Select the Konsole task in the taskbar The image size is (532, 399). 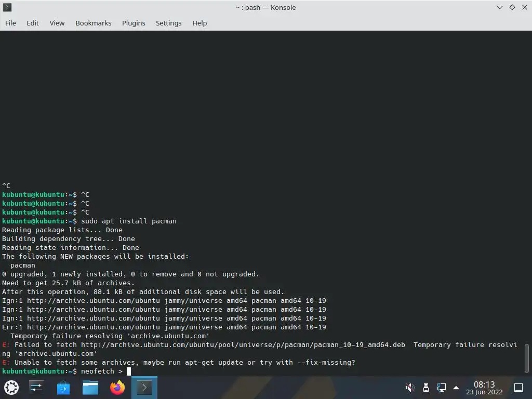[x=144, y=388]
